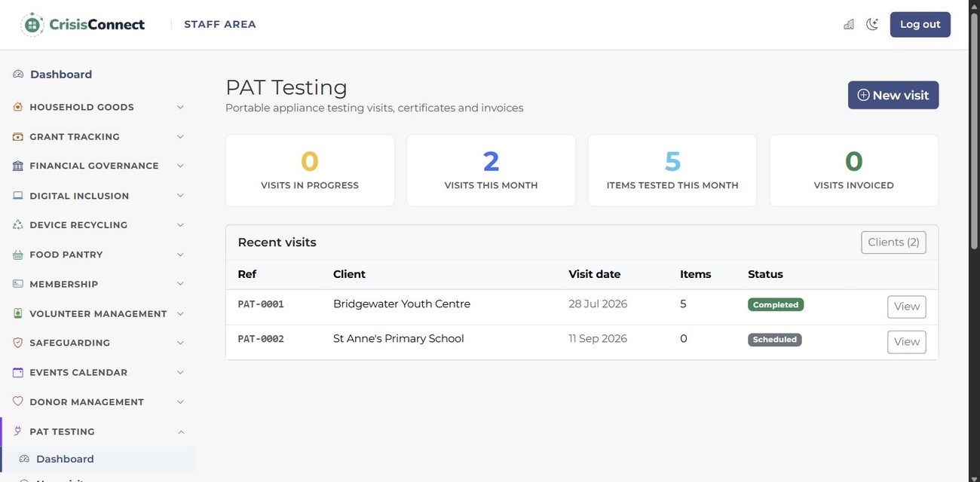Click the Donor Management heart icon
This screenshot has height=482, width=980.
[18, 401]
